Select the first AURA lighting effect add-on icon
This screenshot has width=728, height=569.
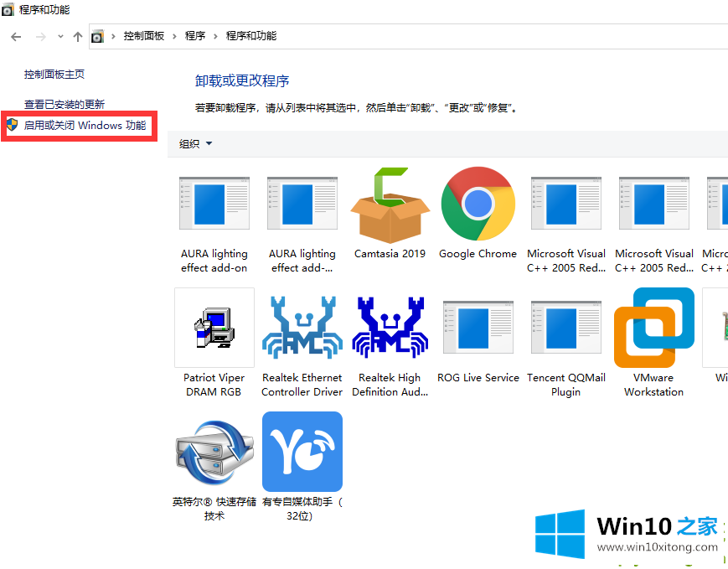[x=214, y=203]
